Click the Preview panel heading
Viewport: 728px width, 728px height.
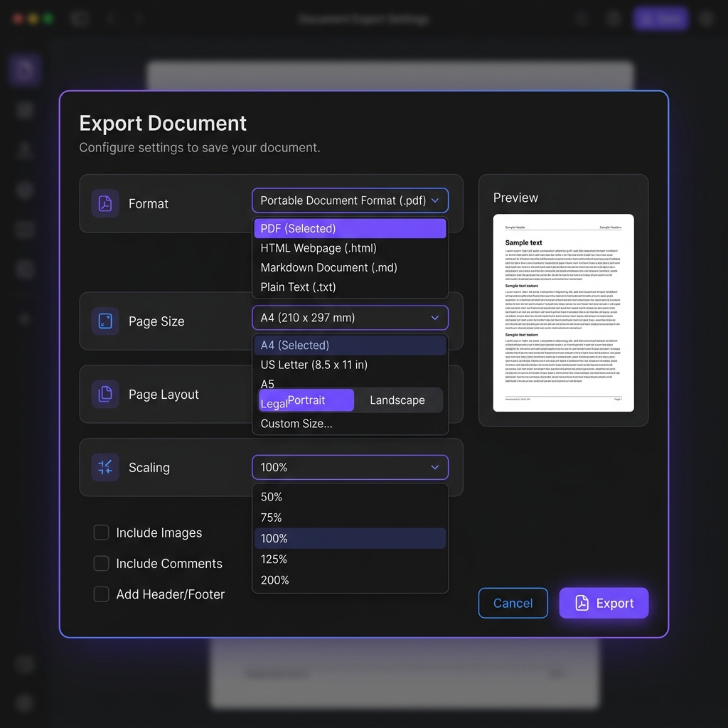pos(515,198)
